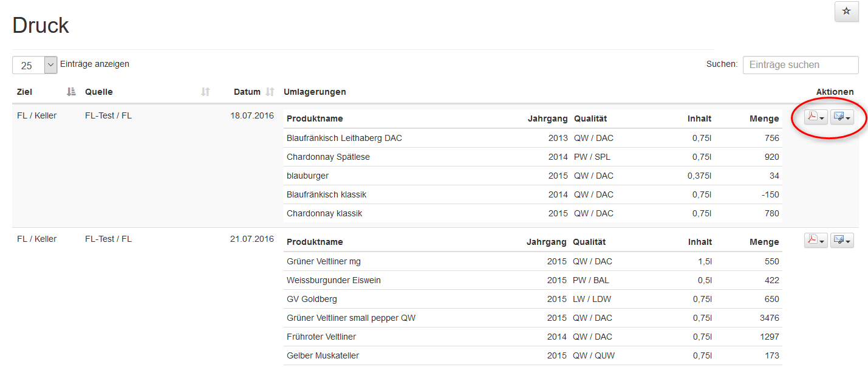Click the Aktionen column header

tap(835, 92)
